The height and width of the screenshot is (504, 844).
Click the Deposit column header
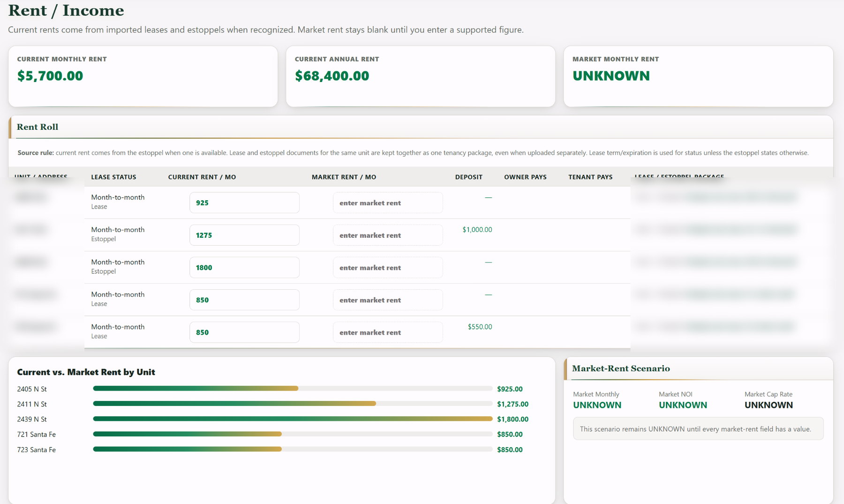pos(468,177)
